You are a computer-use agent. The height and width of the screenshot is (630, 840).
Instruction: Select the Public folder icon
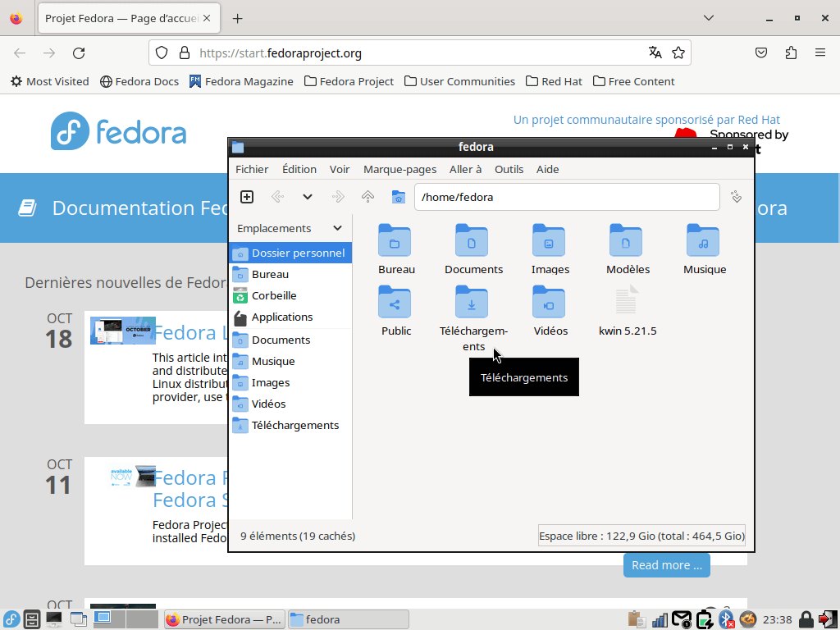(395, 302)
